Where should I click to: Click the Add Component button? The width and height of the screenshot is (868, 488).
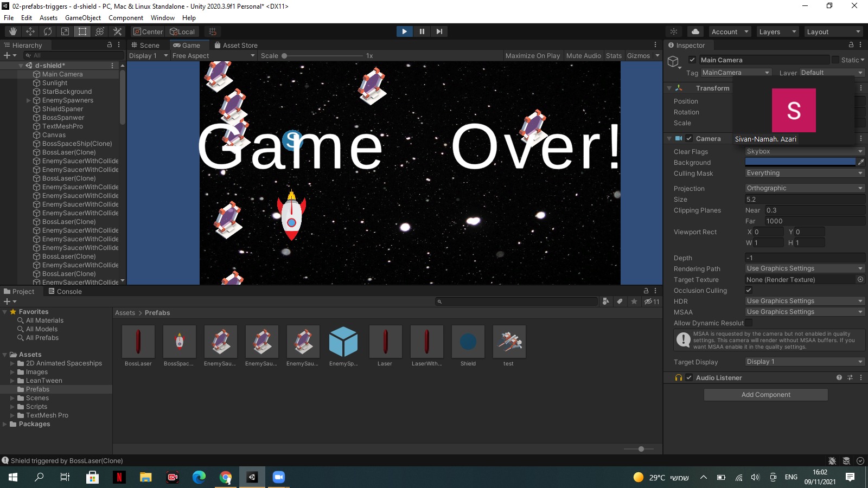tap(765, 394)
